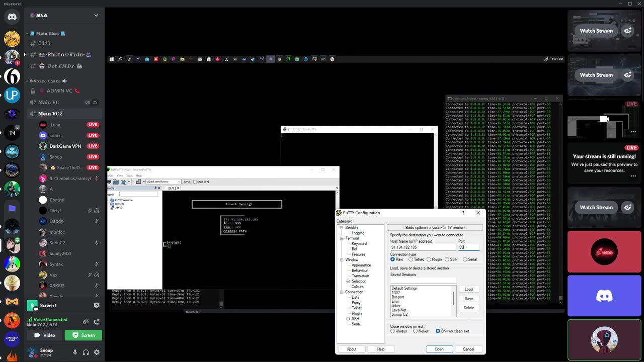Open the server with the "6" icon
The width and height of the screenshot is (644, 362).
pos(12,76)
